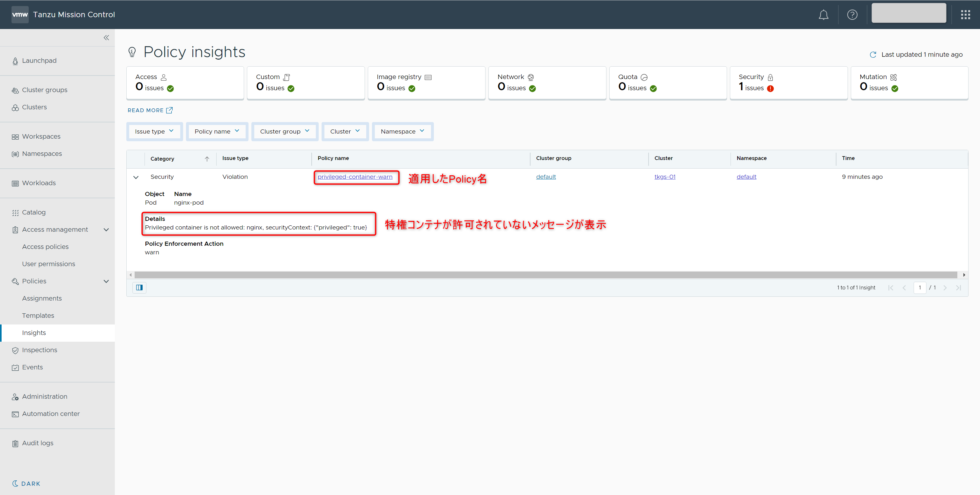Open the Cluster group filter dropdown
980x495 pixels.
[x=285, y=132]
